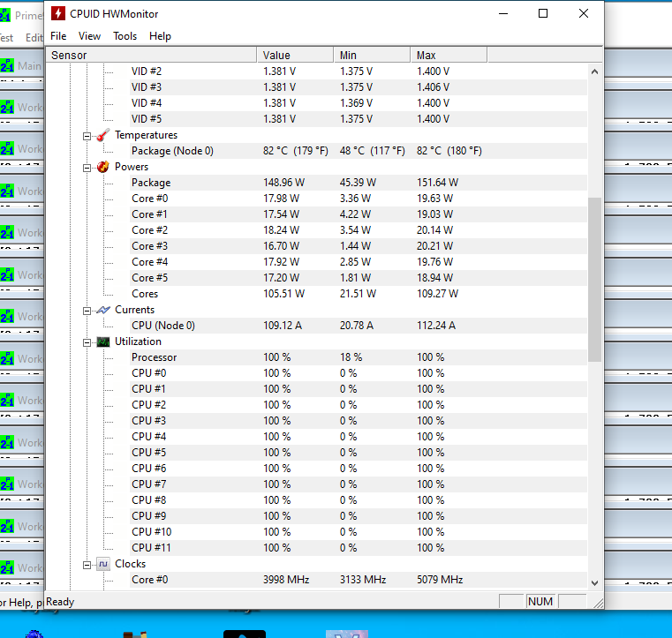Click the 148.96 W package value
The height and width of the screenshot is (638, 672).
283,183
